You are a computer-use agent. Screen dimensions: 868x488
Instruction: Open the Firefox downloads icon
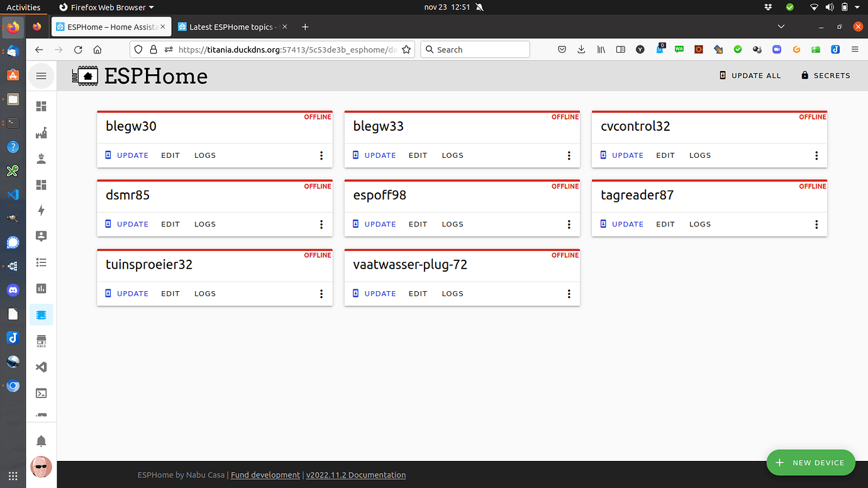click(x=581, y=49)
